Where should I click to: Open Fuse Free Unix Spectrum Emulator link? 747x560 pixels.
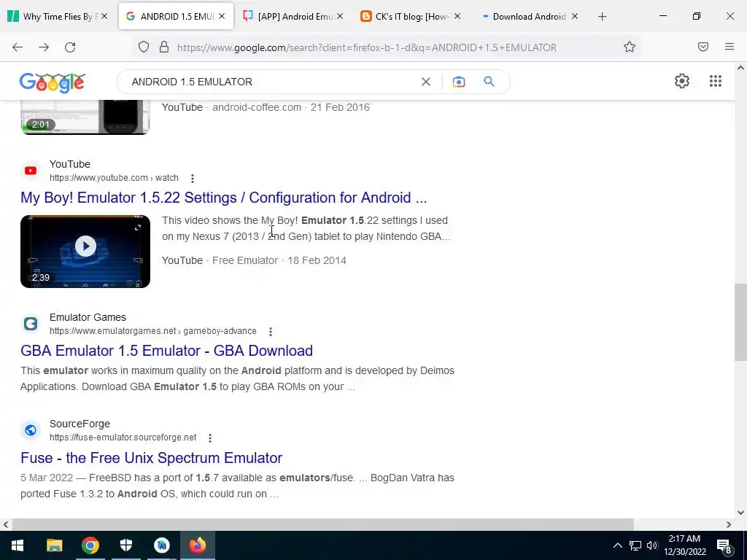click(152, 458)
